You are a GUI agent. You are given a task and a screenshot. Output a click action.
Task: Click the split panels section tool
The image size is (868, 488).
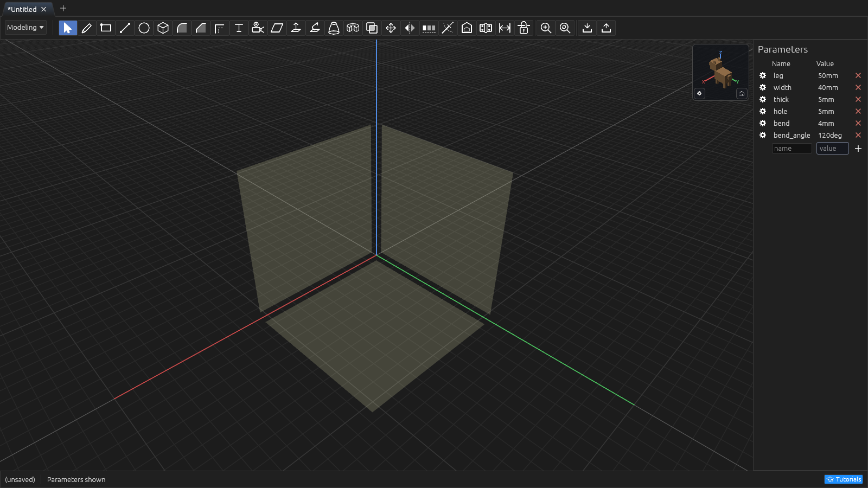point(486,28)
